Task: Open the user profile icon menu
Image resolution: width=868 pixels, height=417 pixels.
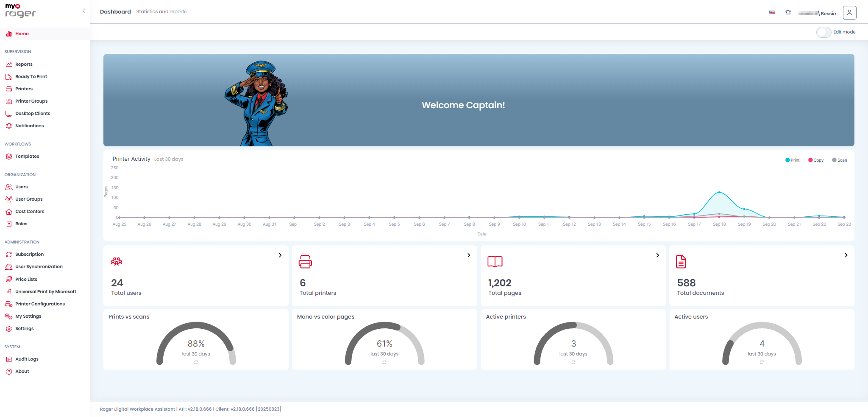Action: (849, 13)
